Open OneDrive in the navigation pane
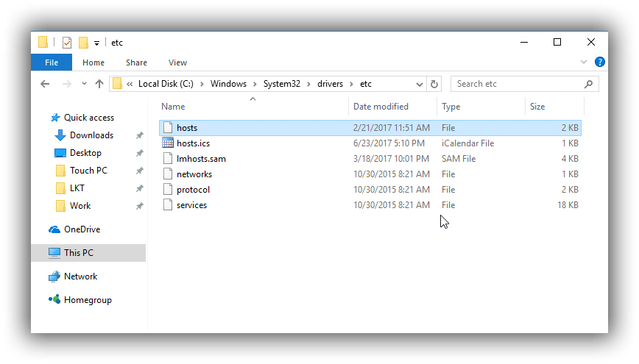Image resolution: width=639 pixels, height=364 pixels. coord(82,229)
